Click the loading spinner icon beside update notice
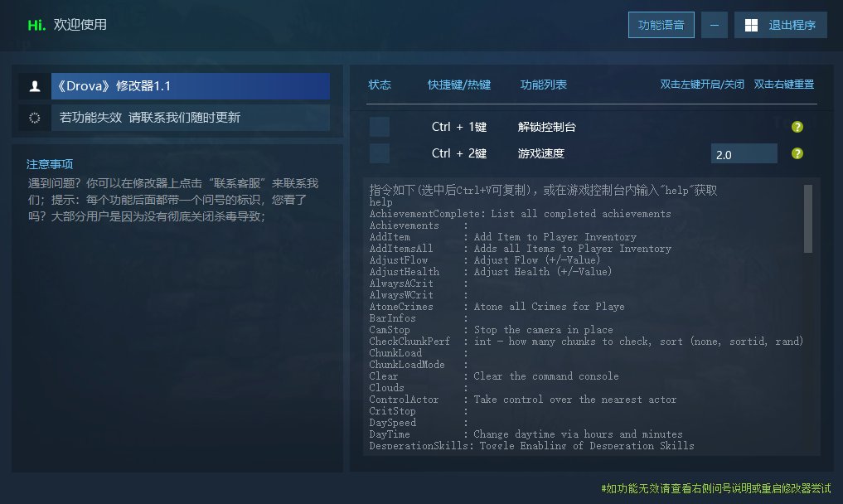This screenshot has height=504, width=843. (x=35, y=118)
